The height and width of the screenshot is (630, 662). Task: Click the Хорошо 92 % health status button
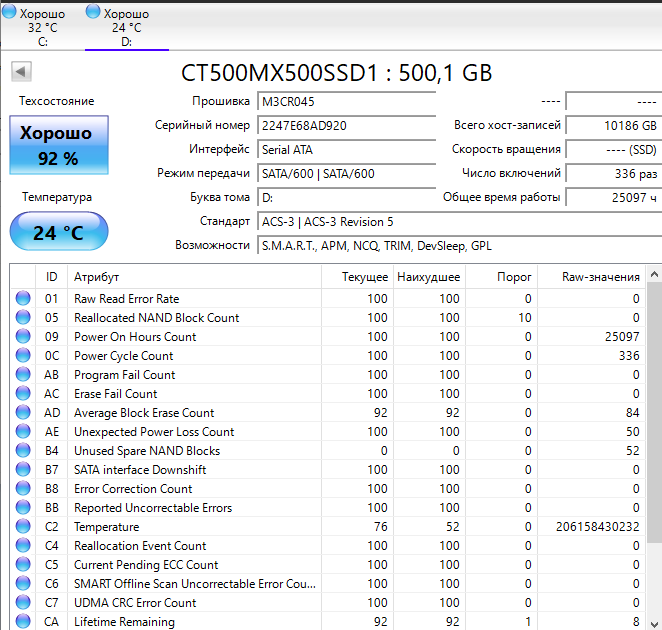coord(59,145)
